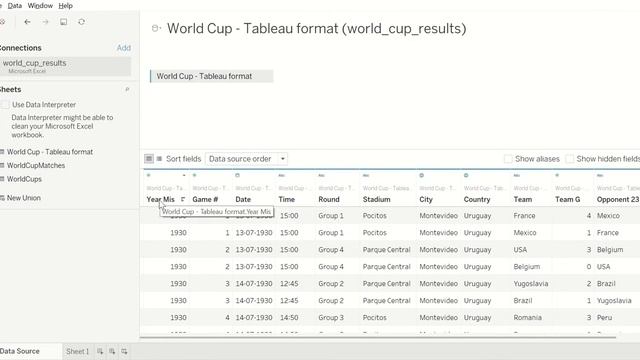The width and height of the screenshot is (640, 360).
Task: Toggle Show aliases checkbox
Action: pos(508,159)
